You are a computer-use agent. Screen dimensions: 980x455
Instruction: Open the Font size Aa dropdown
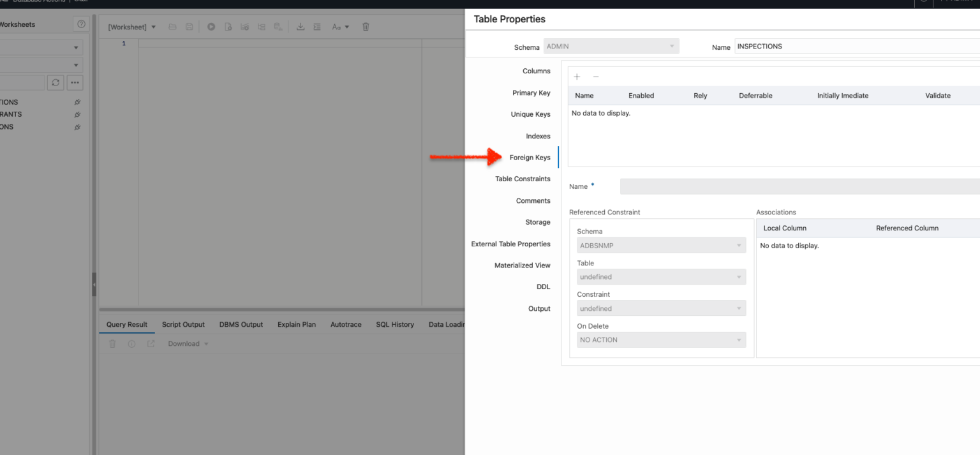(338, 27)
